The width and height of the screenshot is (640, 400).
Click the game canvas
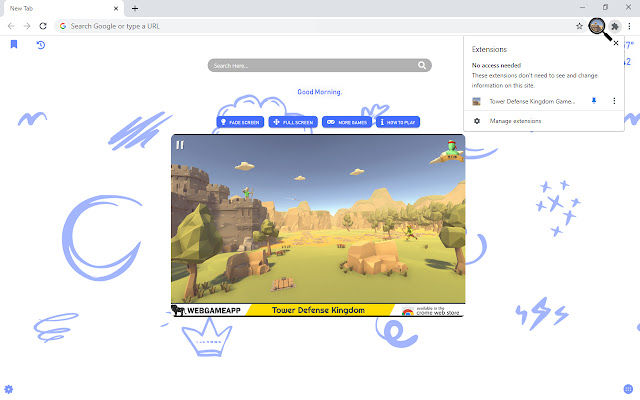click(x=318, y=219)
